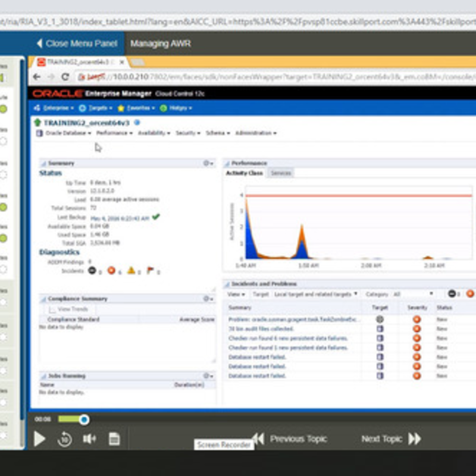Click target icon in the Problem row

click(x=380, y=319)
